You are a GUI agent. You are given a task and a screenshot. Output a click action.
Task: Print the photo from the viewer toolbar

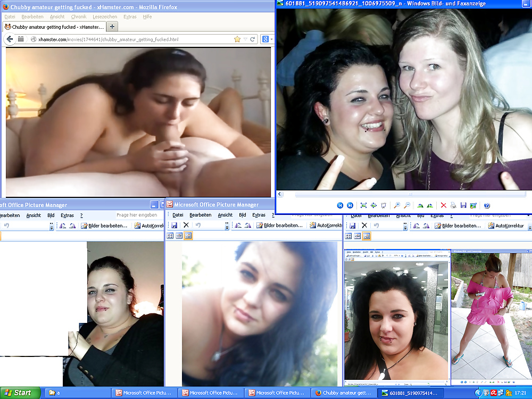click(452, 205)
